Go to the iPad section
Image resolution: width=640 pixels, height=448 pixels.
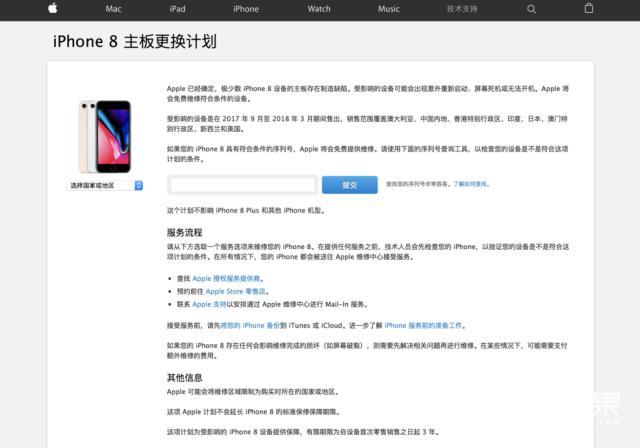(x=177, y=9)
